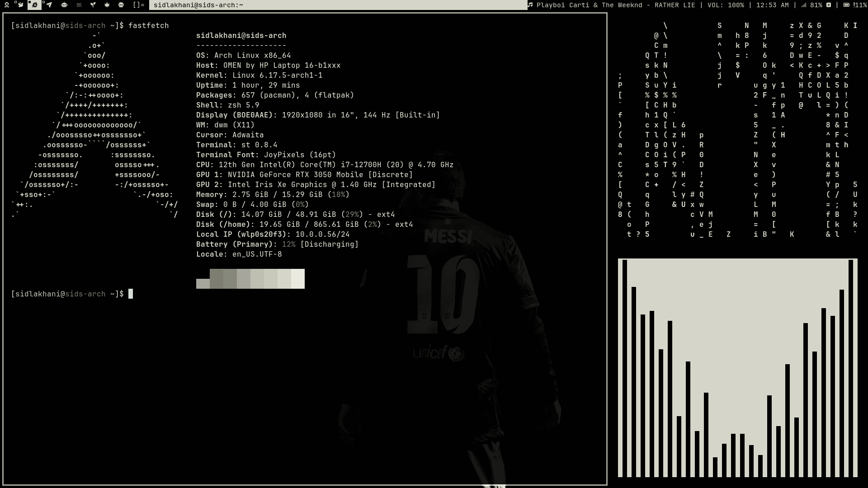Select the Internet Explorer workspace tag
This screenshot has width=868, height=488.
35,5
